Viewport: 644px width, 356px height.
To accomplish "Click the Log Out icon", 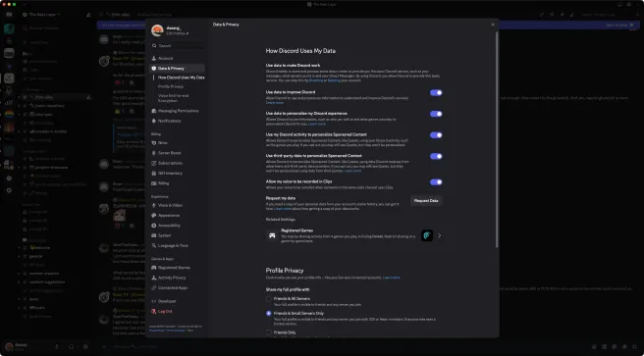I will coord(154,311).
